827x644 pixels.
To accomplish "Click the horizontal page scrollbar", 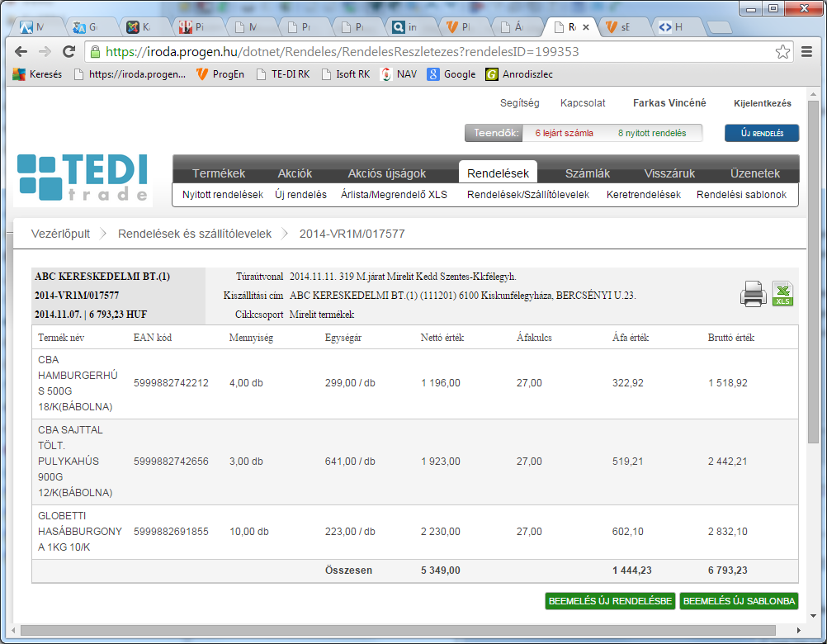I will pos(398,630).
